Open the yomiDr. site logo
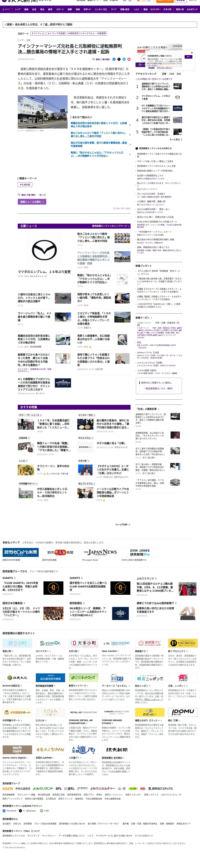Viewport: 200px width, 868px height. click(x=50, y=643)
